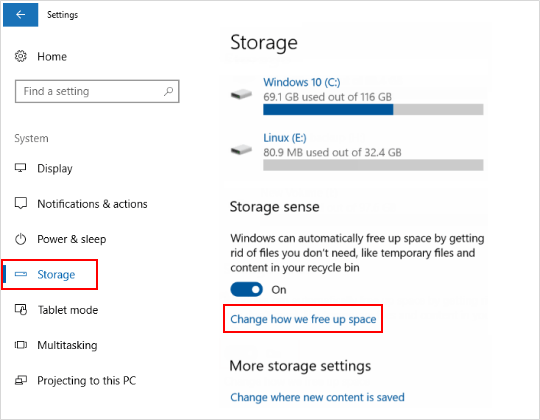The image size is (540, 420).
Task: Select the Display monitor icon
Action: click(20, 168)
